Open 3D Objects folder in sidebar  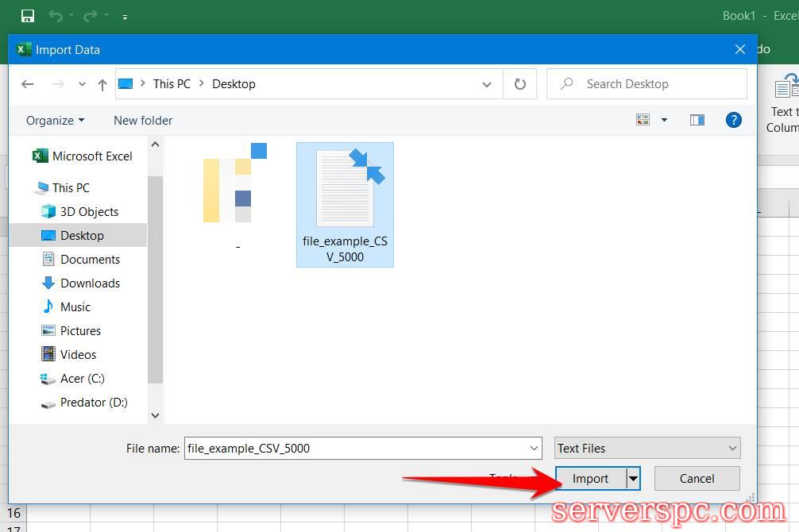(89, 212)
